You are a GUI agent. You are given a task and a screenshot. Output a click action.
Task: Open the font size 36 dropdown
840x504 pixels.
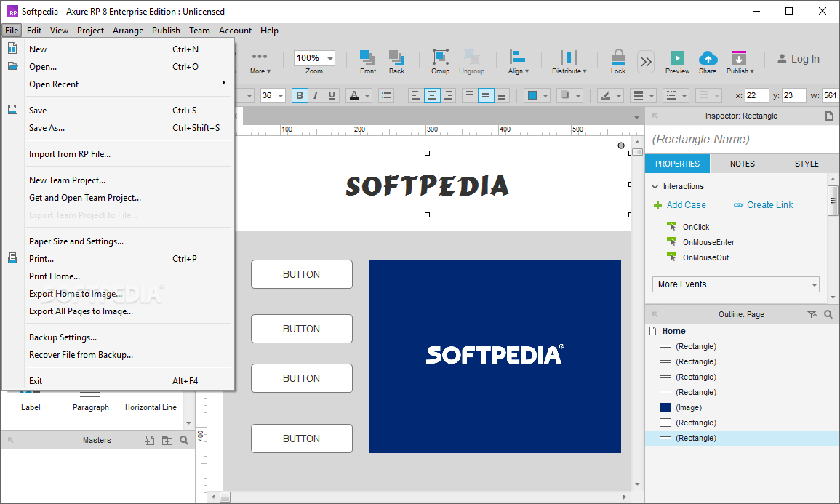click(x=280, y=95)
